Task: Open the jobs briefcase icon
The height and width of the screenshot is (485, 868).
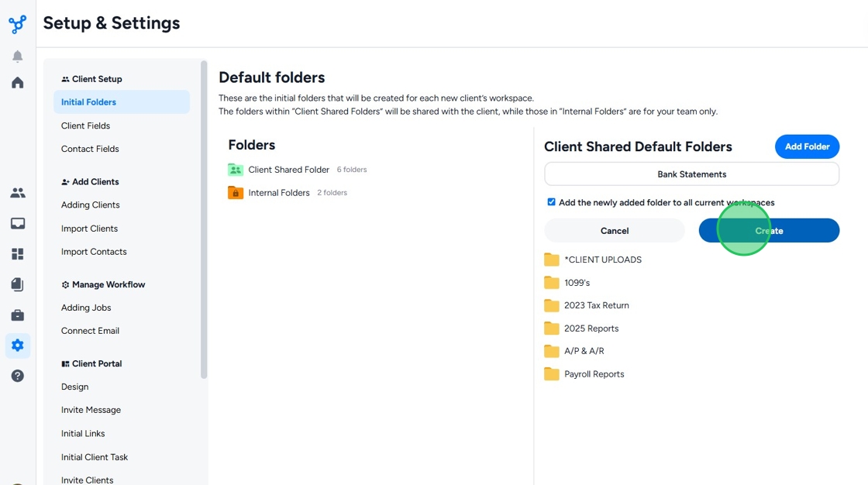Action: pos(17,315)
